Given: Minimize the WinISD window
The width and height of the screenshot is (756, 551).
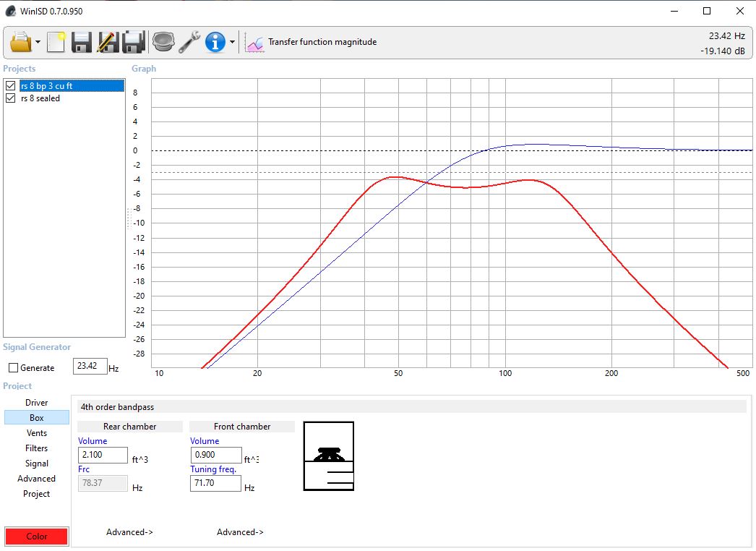Looking at the screenshot, I should pos(674,11).
